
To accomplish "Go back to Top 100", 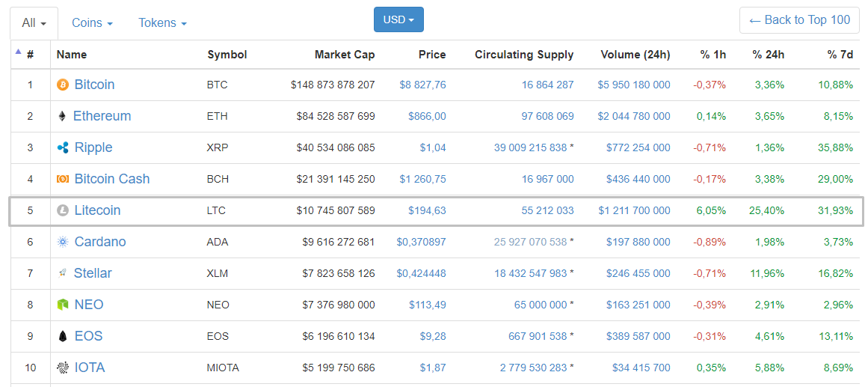I will [x=799, y=20].
